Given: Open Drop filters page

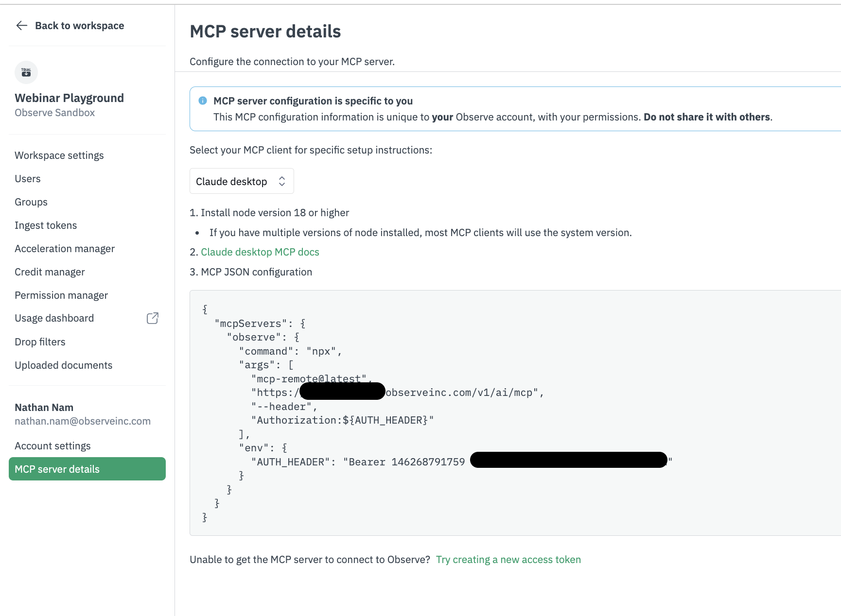Looking at the screenshot, I should (40, 342).
